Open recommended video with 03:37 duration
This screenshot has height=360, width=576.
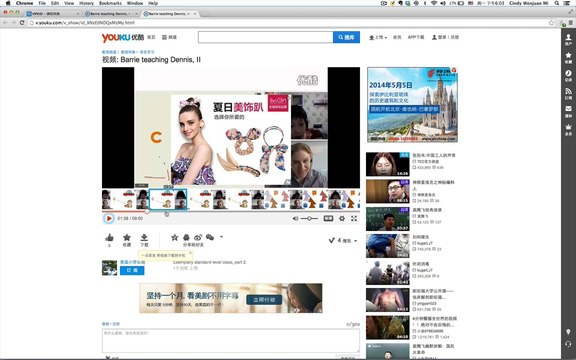(x=388, y=219)
